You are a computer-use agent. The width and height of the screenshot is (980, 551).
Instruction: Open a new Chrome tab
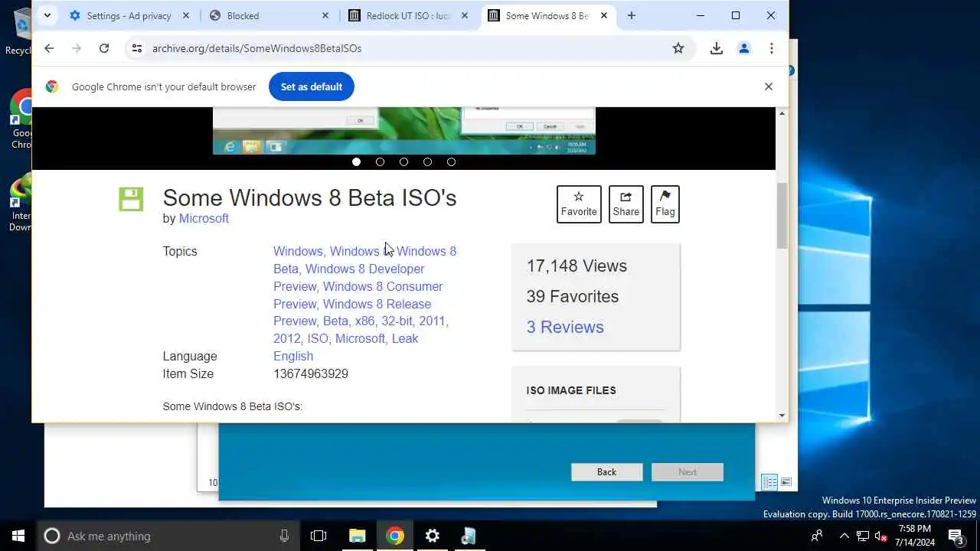pyautogui.click(x=631, y=15)
